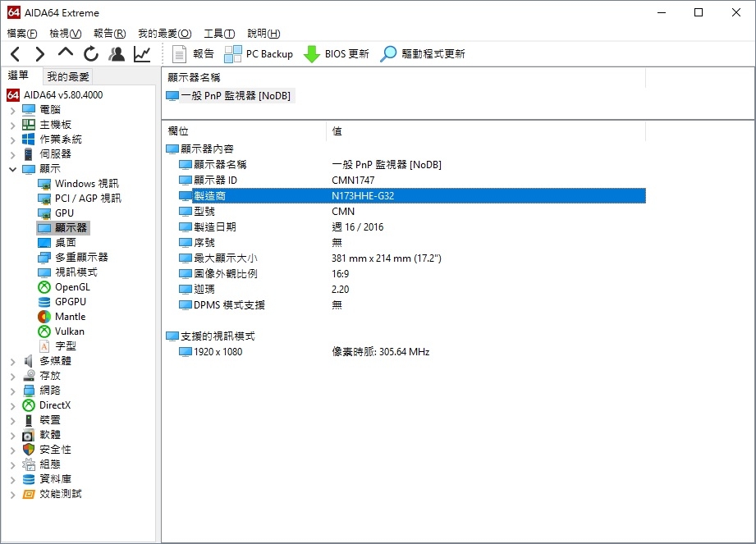The width and height of the screenshot is (756, 544).
Task: Open the 報告(R) menu
Action: point(109,34)
